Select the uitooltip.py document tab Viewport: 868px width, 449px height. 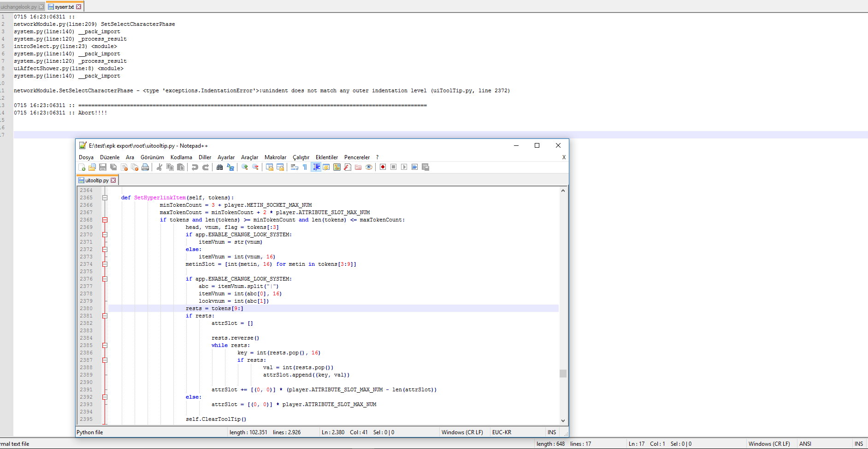(97, 180)
